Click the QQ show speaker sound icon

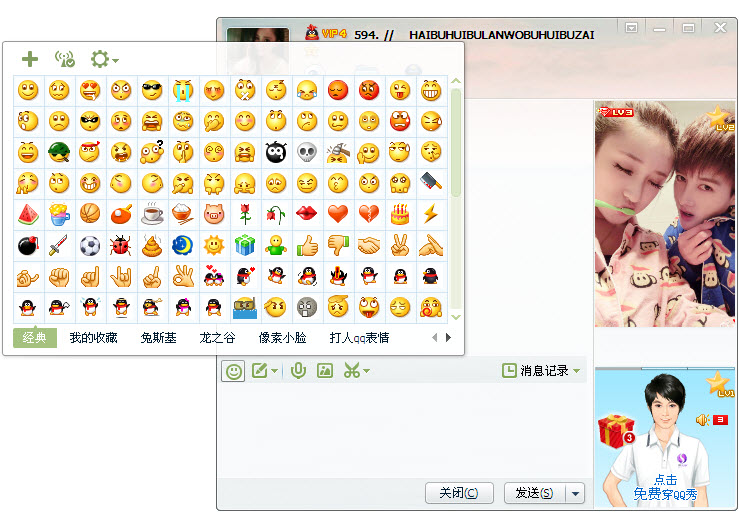pyautogui.click(x=702, y=420)
